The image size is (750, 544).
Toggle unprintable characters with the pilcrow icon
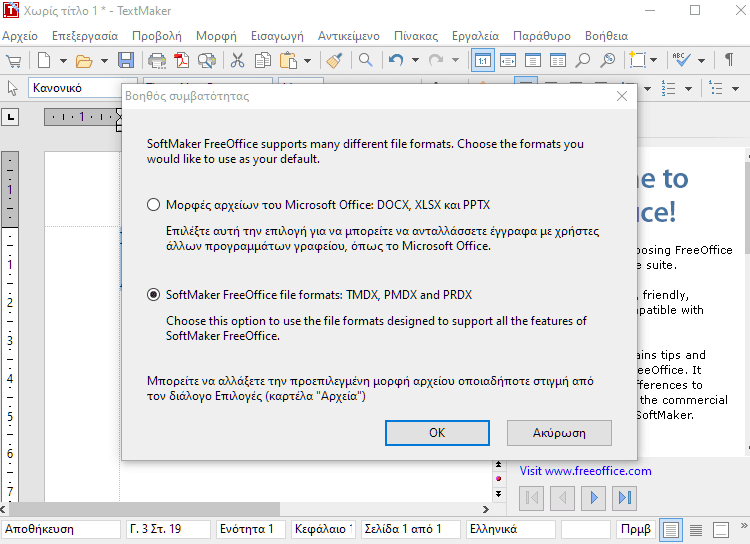click(x=729, y=61)
